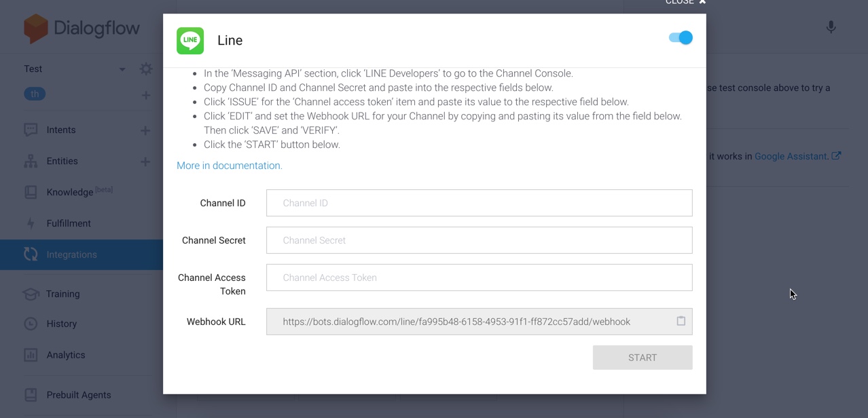Add language plus icon beside th

pyautogui.click(x=145, y=95)
